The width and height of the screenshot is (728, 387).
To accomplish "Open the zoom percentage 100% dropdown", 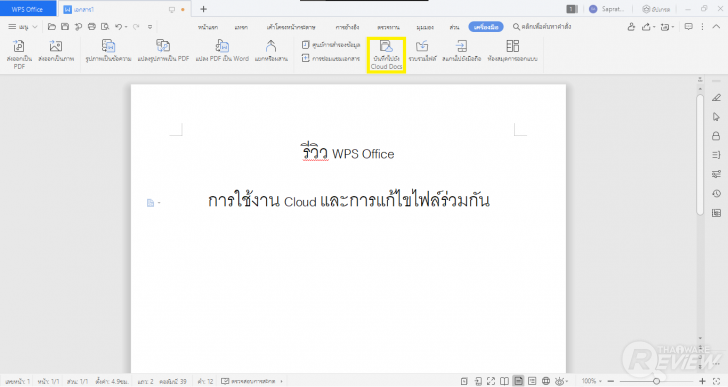I will (x=592, y=381).
